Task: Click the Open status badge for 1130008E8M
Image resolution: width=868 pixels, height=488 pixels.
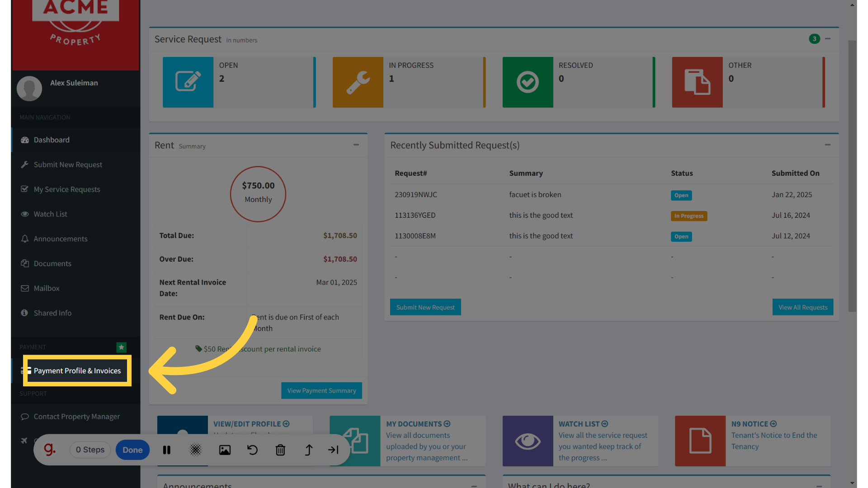Action: pos(681,236)
